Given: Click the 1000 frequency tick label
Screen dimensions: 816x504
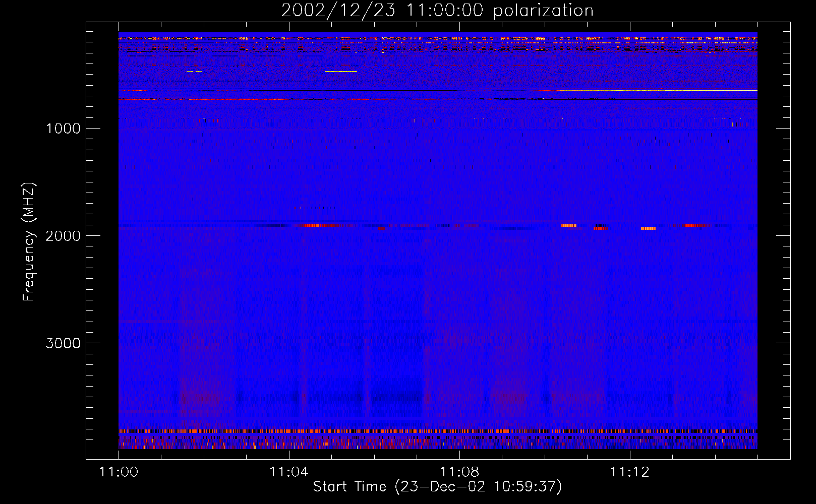Looking at the screenshot, I should 63,129.
